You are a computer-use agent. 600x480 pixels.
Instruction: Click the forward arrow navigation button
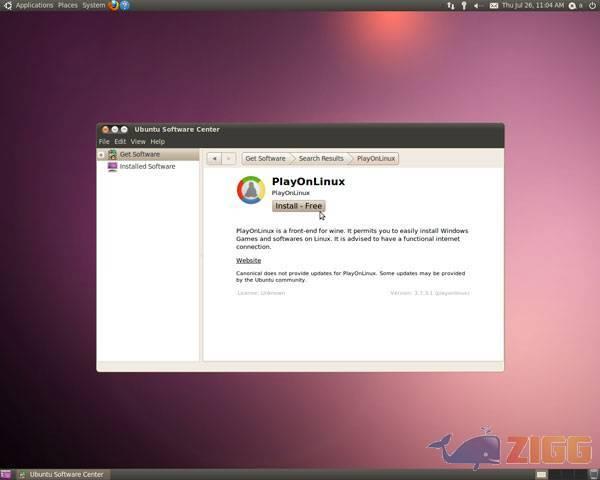(228, 158)
